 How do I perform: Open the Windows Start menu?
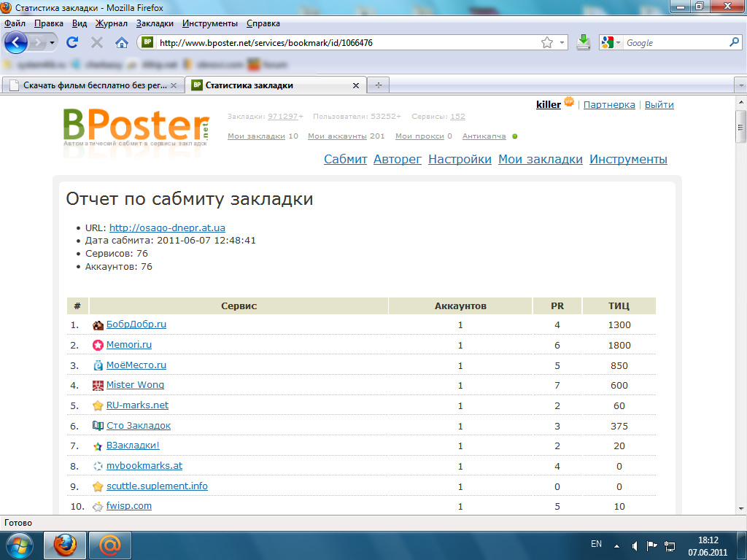[20, 545]
